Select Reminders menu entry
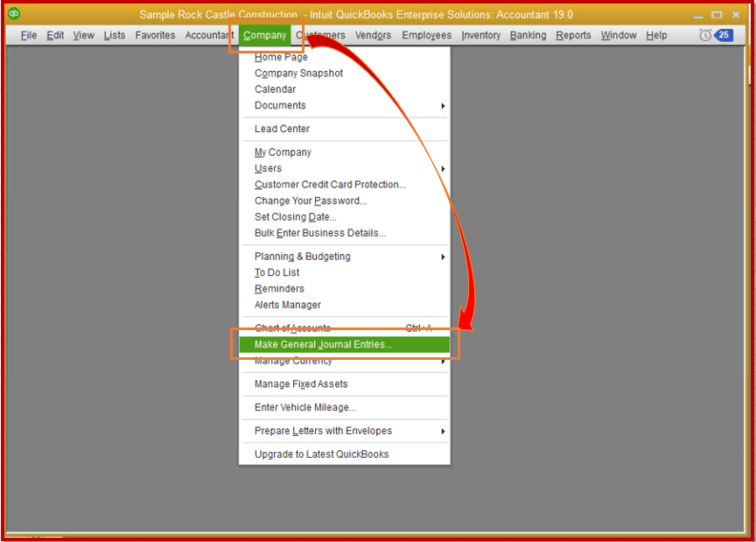The image size is (756, 542). (x=345, y=289)
